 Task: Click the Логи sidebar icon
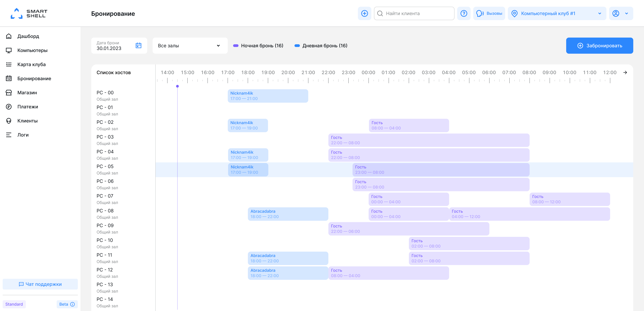[9, 135]
